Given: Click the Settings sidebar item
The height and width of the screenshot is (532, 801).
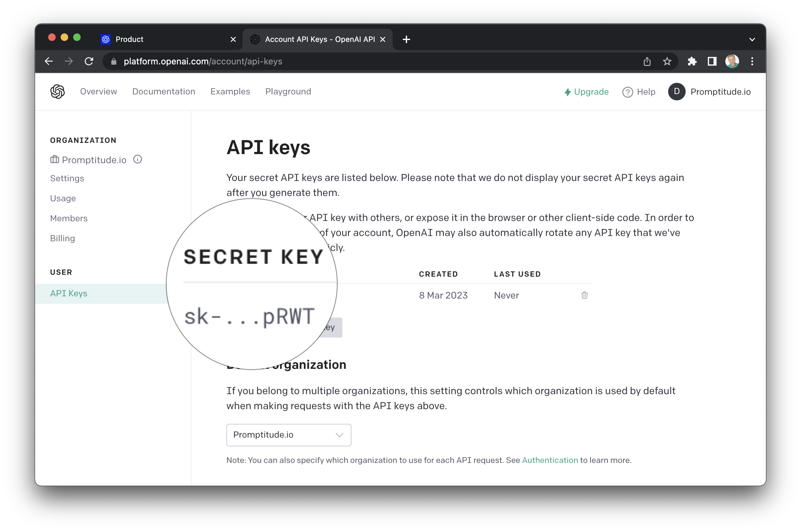Looking at the screenshot, I should tap(67, 178).
